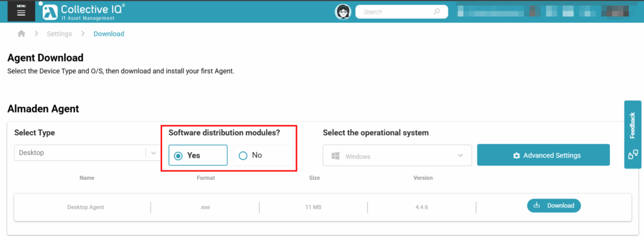Click the thumbs icon on Feedback tab
644x237 pixels.
(x=633, y=155)
